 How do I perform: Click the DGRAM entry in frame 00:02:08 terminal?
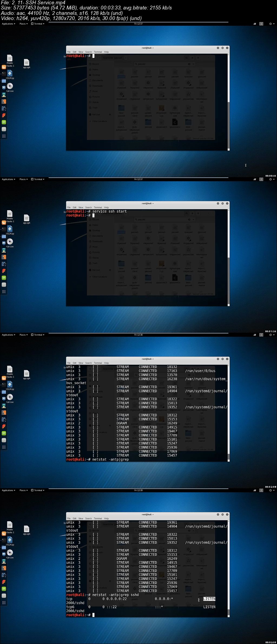(121, 423)
